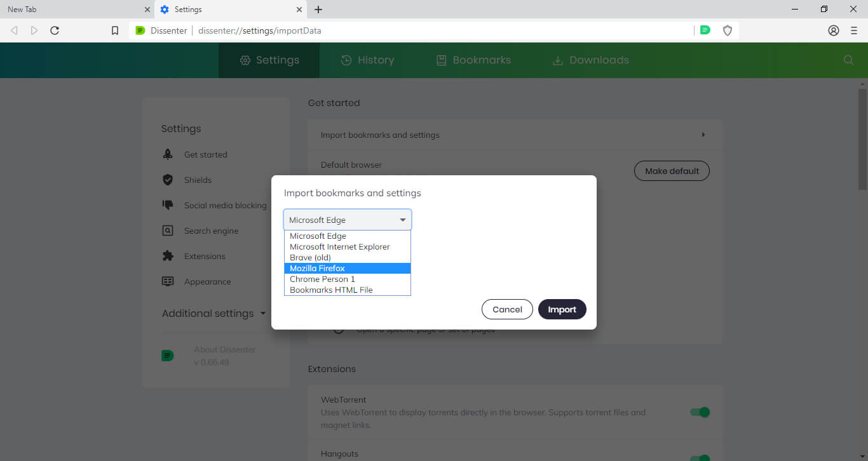Choose Chrome Person 1 from the import list
868x461 pixels.
tap(348, 279)
